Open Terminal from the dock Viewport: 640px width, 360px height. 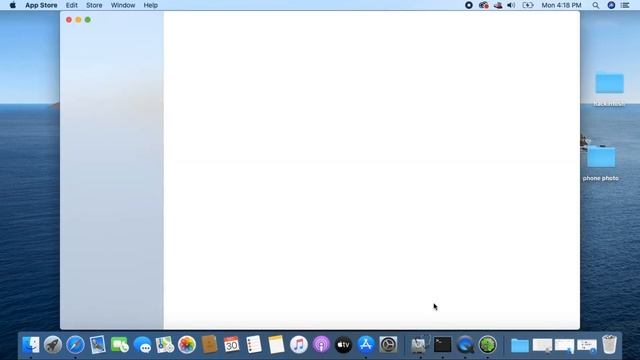click(442, 345)
